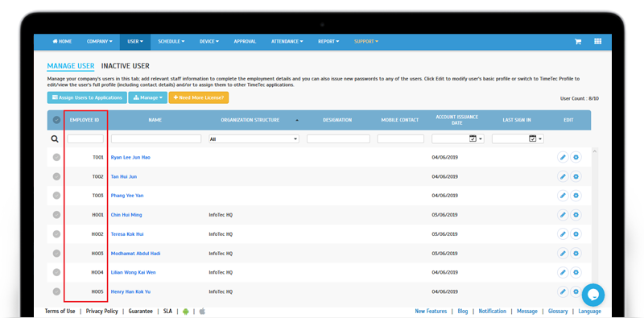
Task: Click the Designation filter field
Action: click(338, 138)
